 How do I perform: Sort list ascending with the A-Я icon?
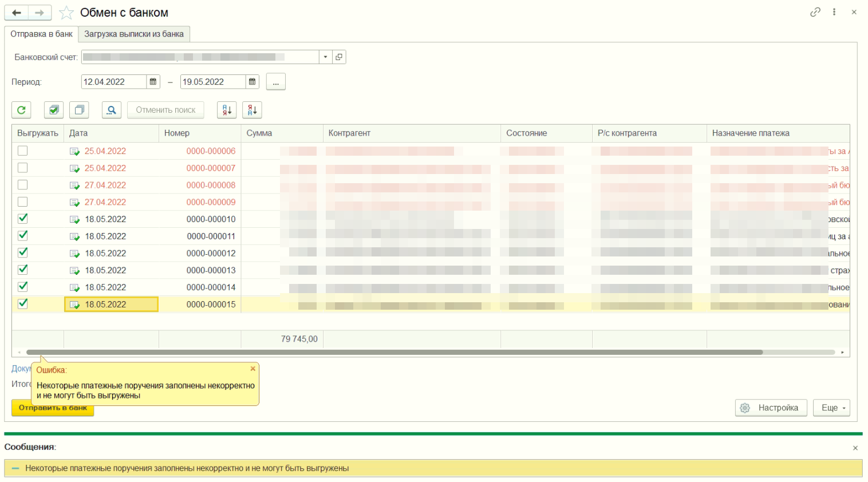[x=227, y=110]
